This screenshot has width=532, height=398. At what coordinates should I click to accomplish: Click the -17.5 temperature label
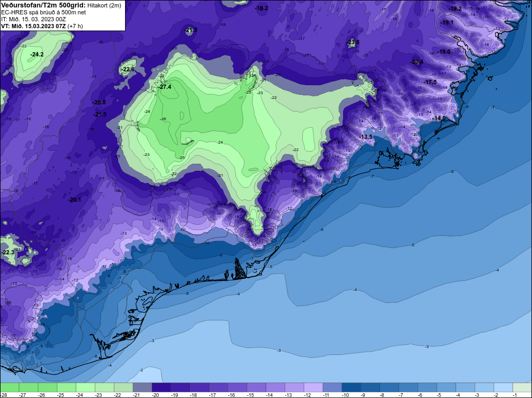(x=430, y=82)
